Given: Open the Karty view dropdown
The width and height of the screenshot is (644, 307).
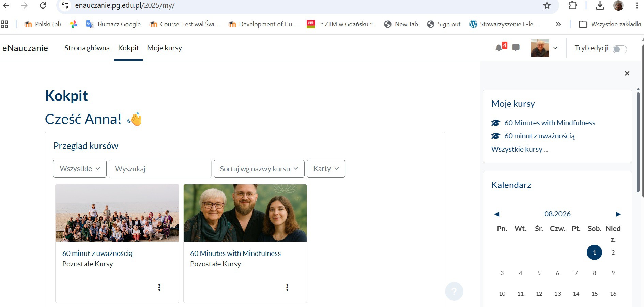Looking at the screenshot, I should (326, 169).
